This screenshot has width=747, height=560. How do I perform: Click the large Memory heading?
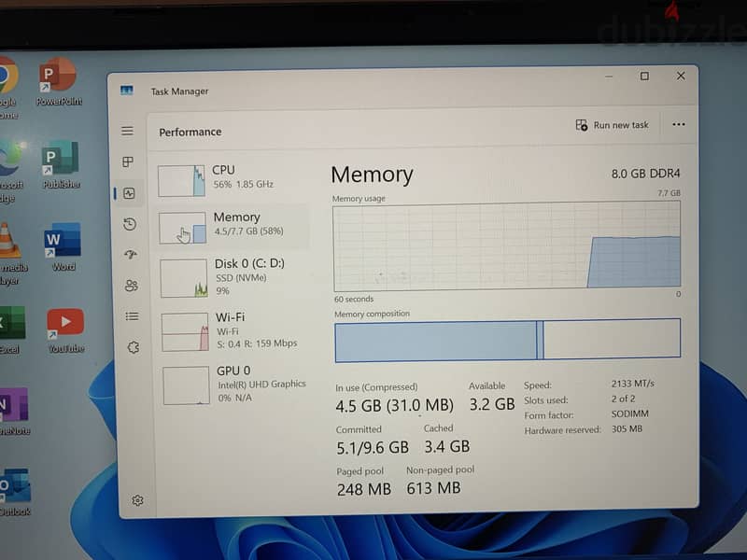(372, 175)
